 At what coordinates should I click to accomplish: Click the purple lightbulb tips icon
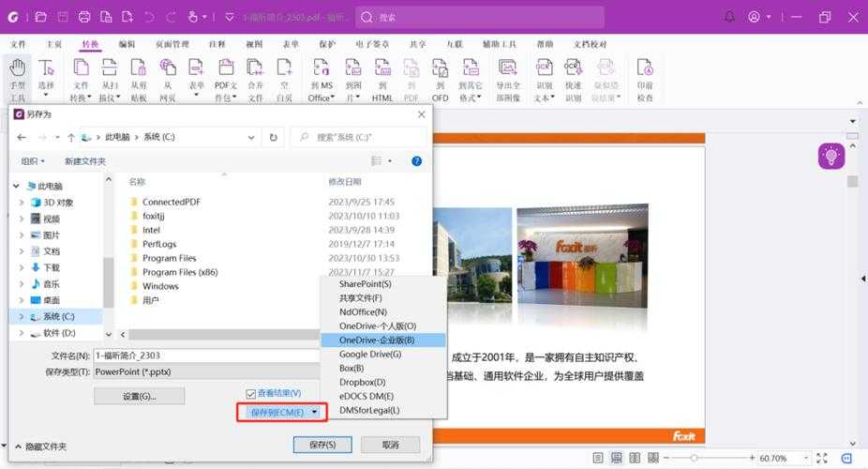(x=831, y=156)
